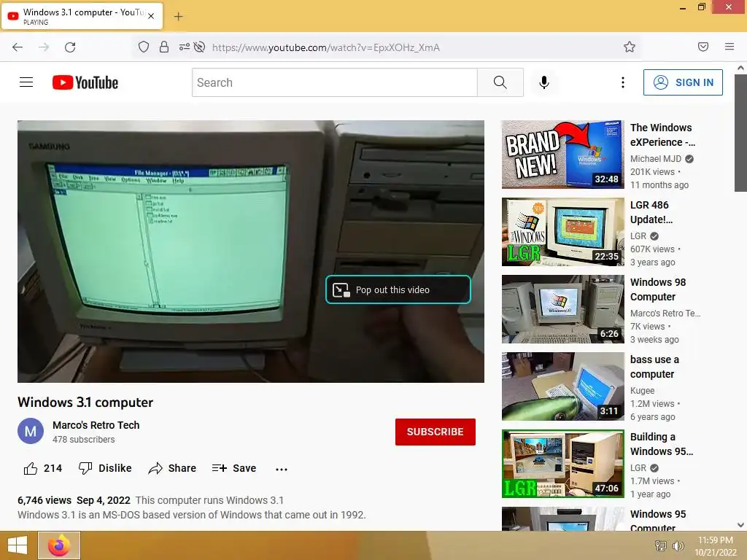Screen dimensions: 747x560
Task: Share the video
Action: tap(172, 468)
